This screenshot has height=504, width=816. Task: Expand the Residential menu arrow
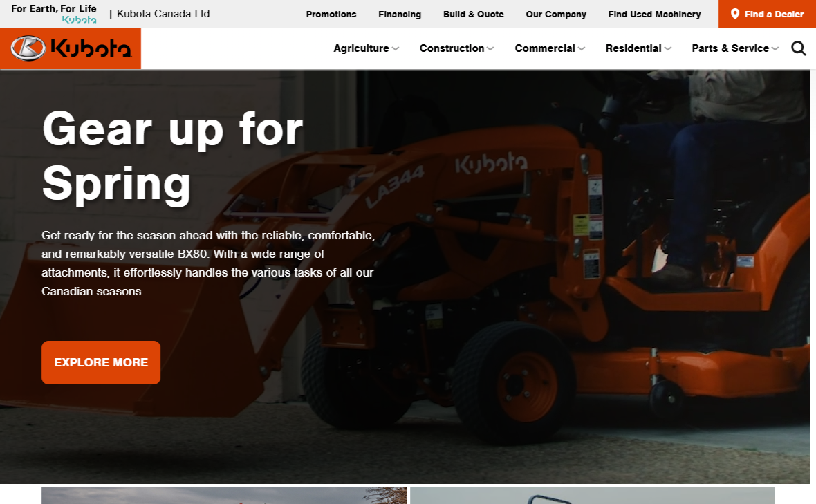point(668,49)
